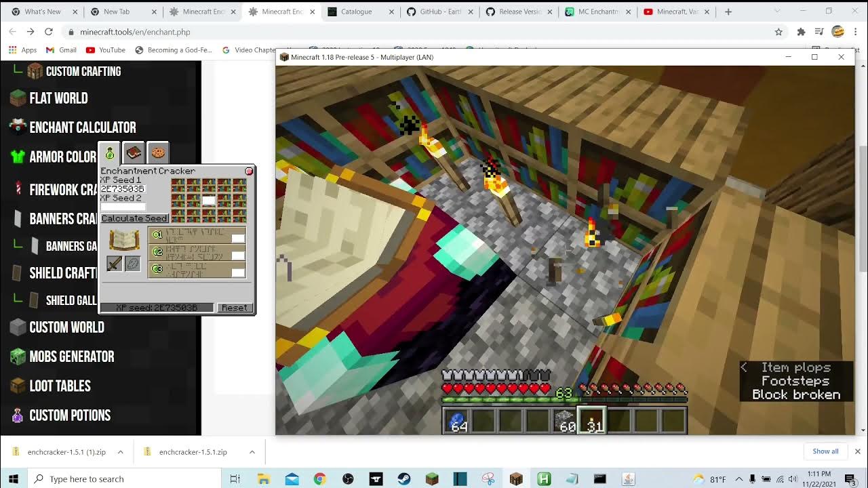Open Steam from the taskbar
The image size is (868, 488).
click(404, 479)
